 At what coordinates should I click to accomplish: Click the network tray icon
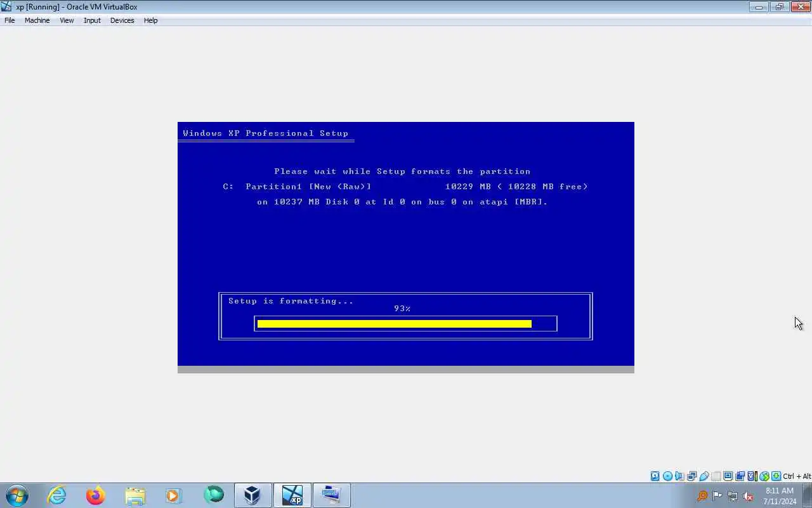coord(733,496)
